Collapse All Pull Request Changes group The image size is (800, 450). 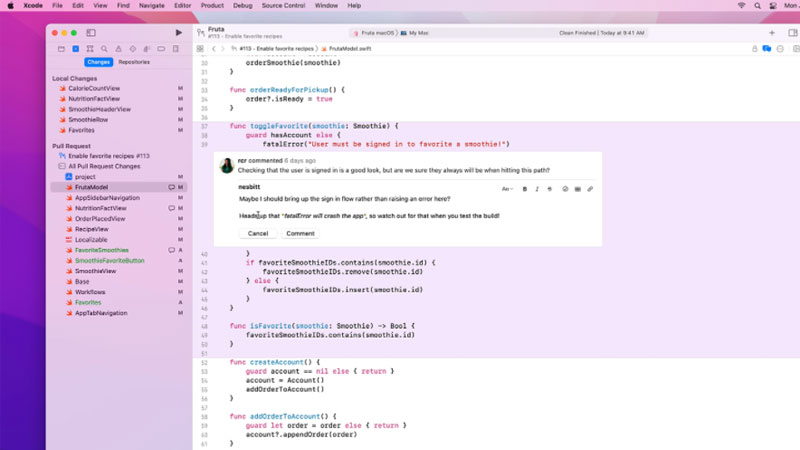(62, 166)
